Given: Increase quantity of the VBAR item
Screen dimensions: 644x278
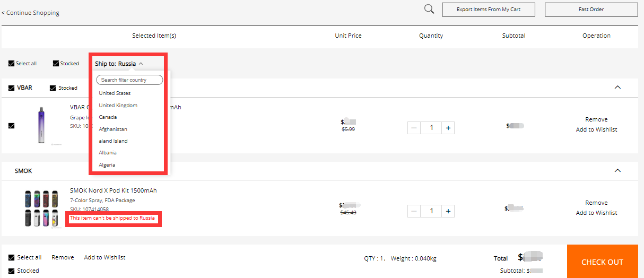Looking at the screenshot, I should (x=448, y=128).
